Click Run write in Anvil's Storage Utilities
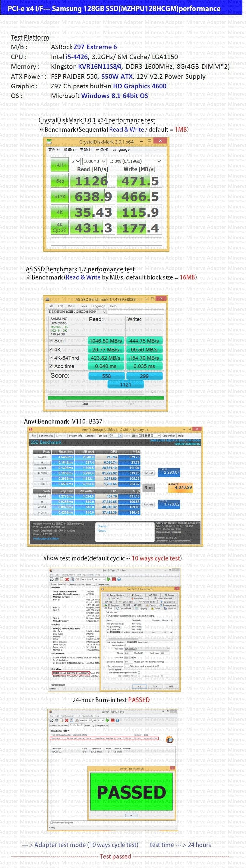This screenshot has width=246, height=868. click(149, 504)
